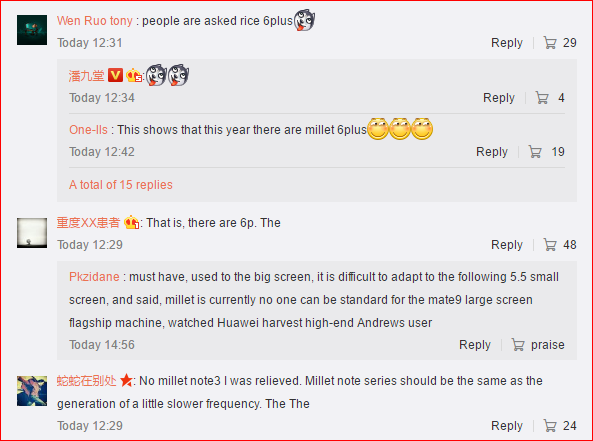Open One-lls username link
This screenshot has width=593, height=441.
pyautogui.click(x=88, y=130)
